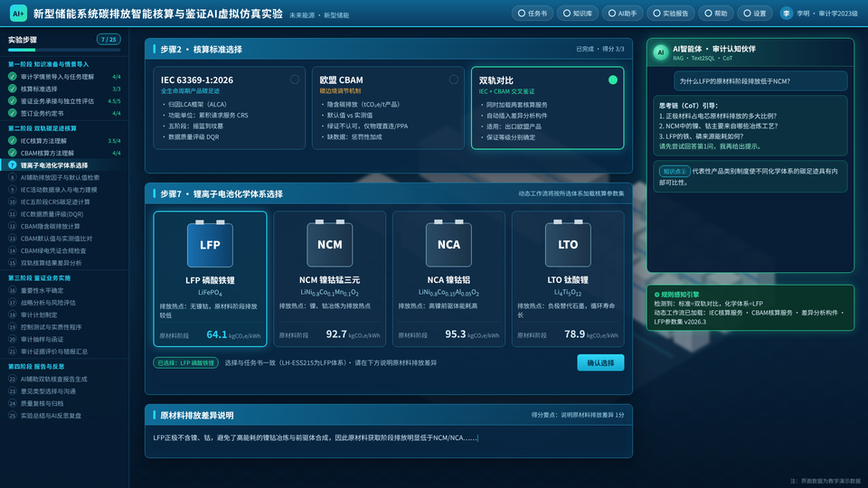Choose the LTO 钛酸锂 card title

[x=568, y=280]
